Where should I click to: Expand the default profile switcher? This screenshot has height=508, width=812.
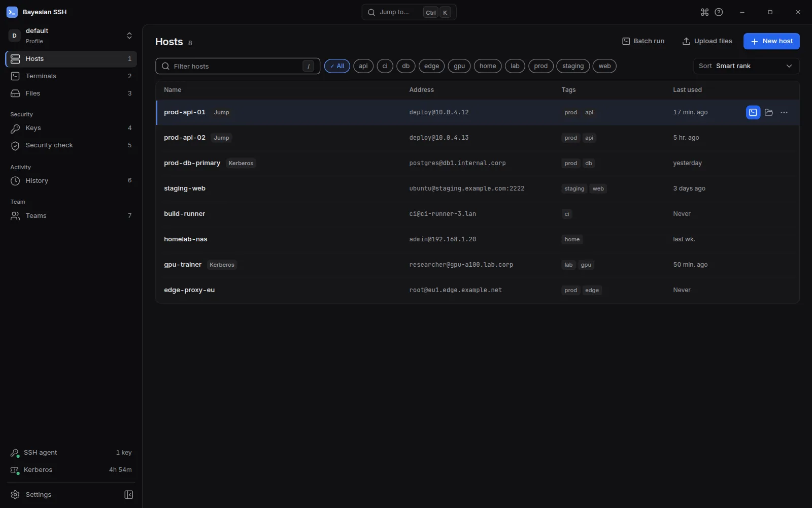(71, 36)
